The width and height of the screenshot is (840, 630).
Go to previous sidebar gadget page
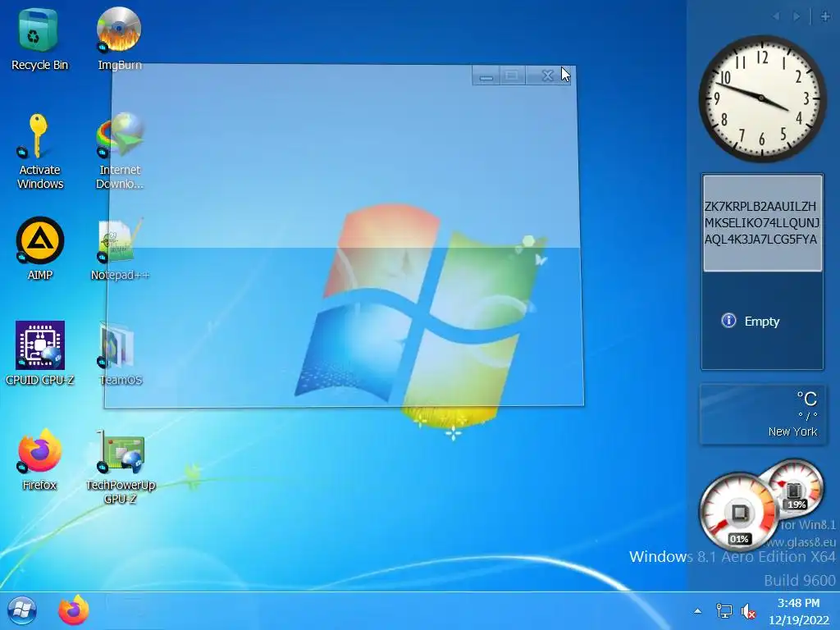[x=776, y=16]
